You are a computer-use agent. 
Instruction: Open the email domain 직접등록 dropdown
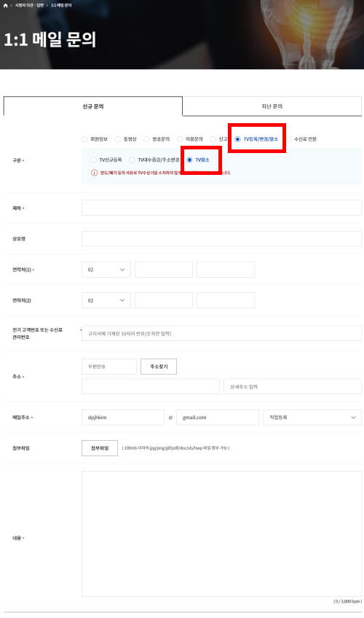(x=312, y=418)
